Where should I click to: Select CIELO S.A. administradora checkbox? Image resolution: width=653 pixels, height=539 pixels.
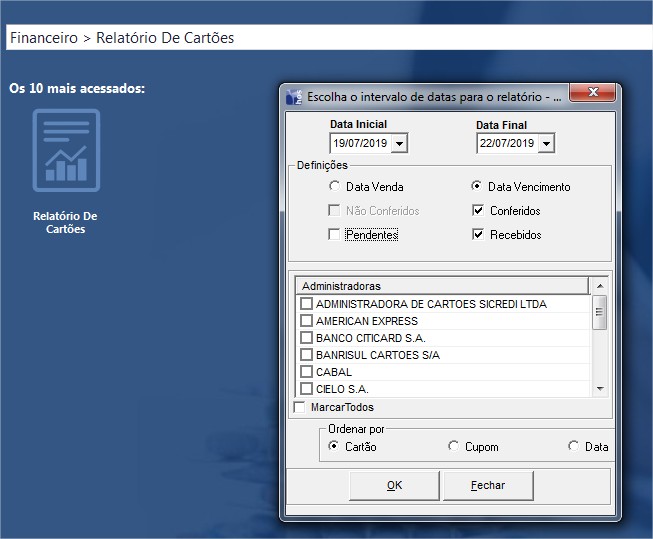point(307,388)
